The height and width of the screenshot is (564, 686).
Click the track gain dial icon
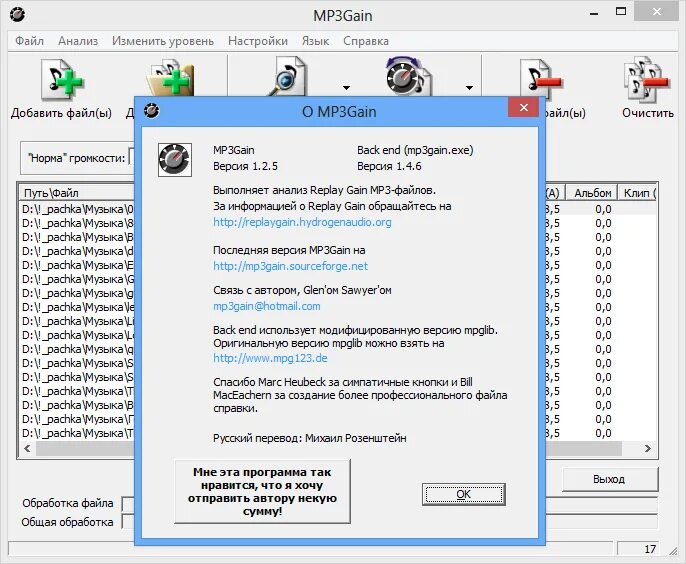coord(408,76)
